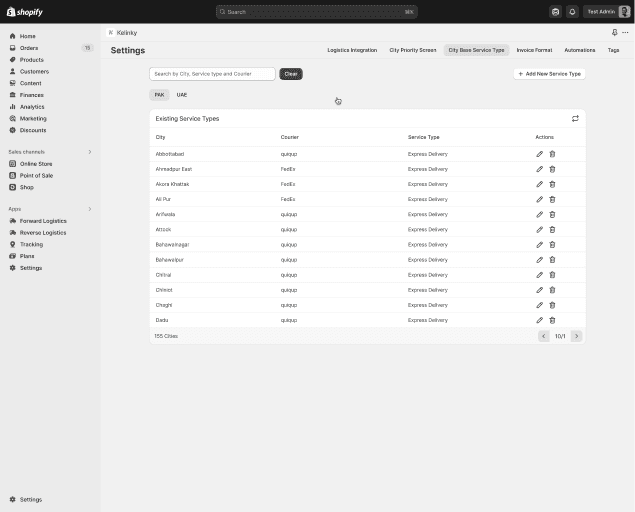
Task: Edit the Bahawalnagar row
Action: [x=539, y=245]
